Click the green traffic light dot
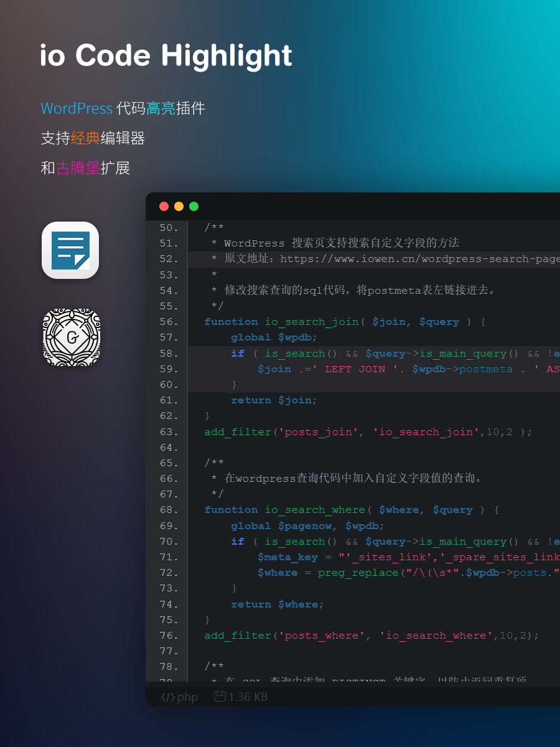This screenshot has width=560, height=747. tap(194, 206)
